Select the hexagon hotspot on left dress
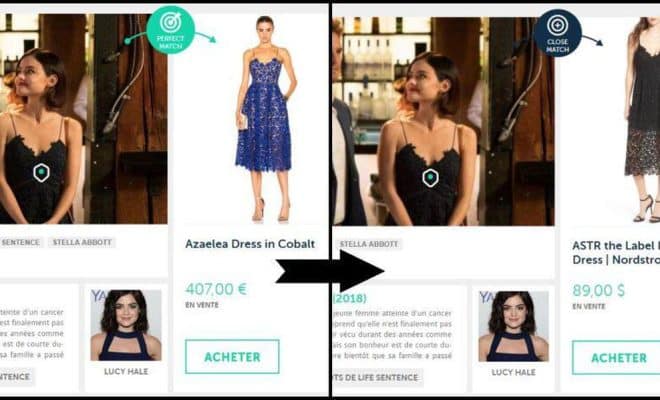Viewport: 660px width, 400px height. [x=41, y=173]
